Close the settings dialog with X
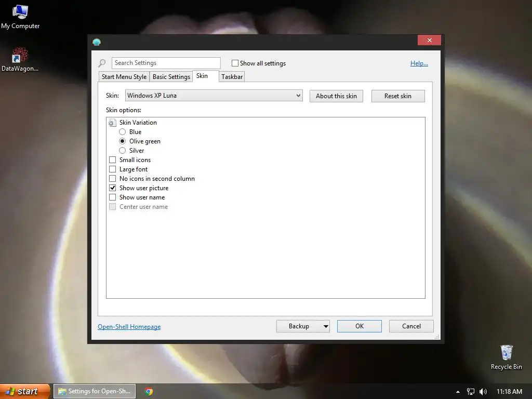 pyautogui.click(x=430, y=41)
